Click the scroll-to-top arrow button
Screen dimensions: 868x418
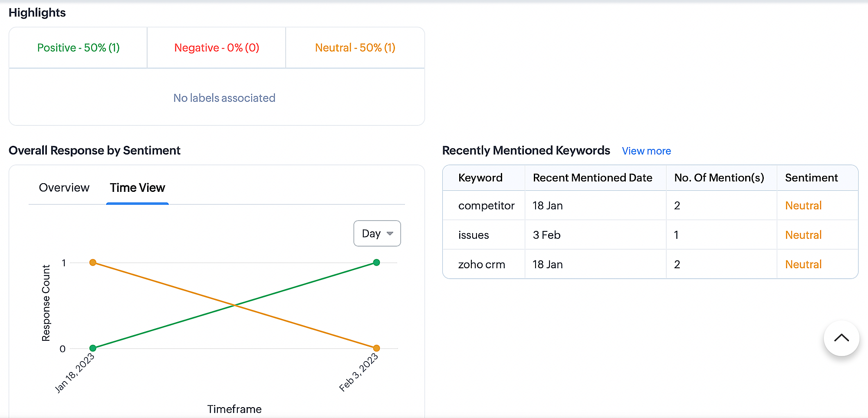(x=841, y=338)
